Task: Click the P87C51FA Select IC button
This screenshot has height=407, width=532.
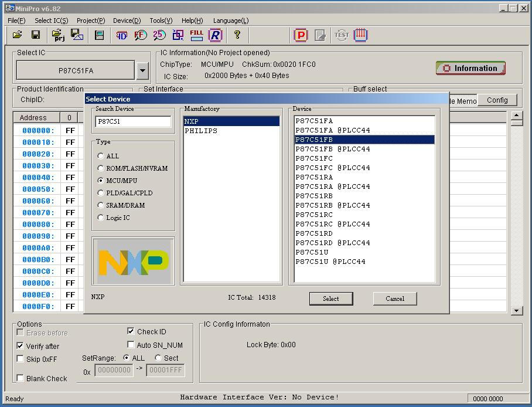Action: (76, 70)
